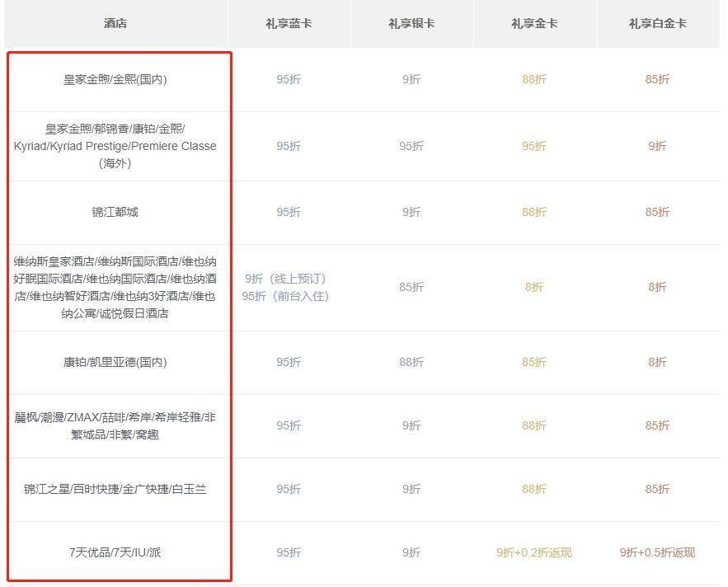This screenshot has height=587, width=728.
Task: Click the 9折(线上预订) 95折(前台入住) cell
Action: tap(285, 288)
